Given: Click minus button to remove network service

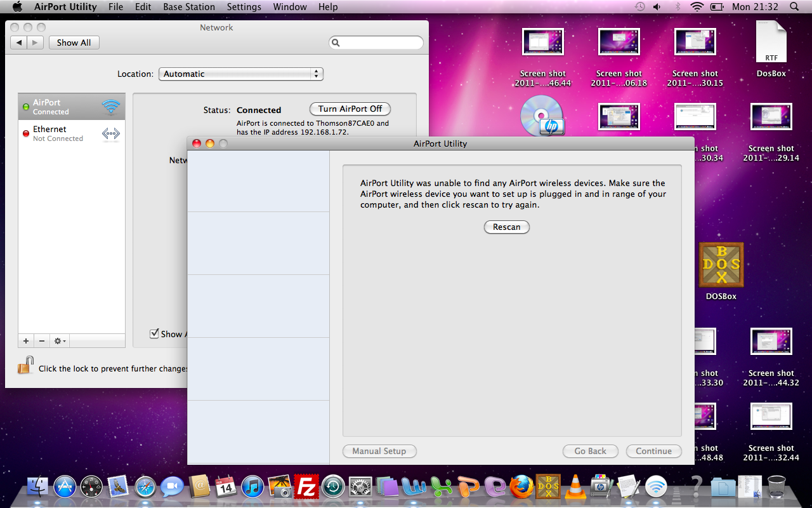Looking at the screenshot, I should tap(42, 341).
